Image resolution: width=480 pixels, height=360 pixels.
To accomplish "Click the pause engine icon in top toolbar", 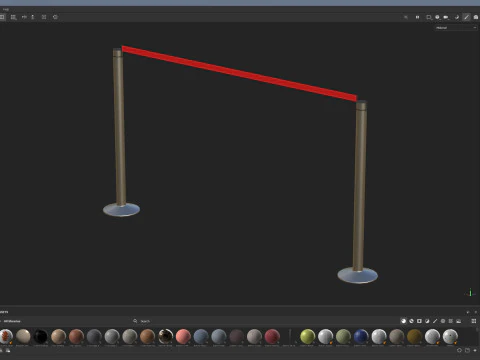I will (417, 17).
